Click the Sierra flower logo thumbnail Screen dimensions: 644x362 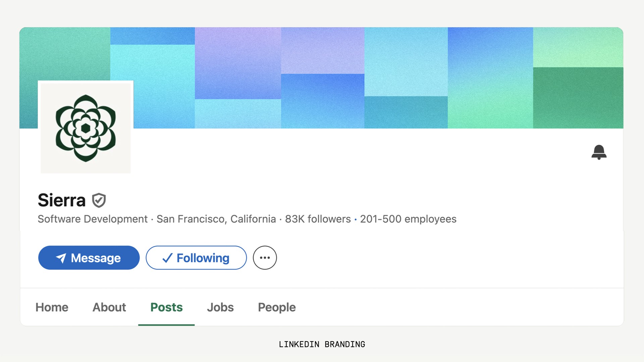coord(86,128)
